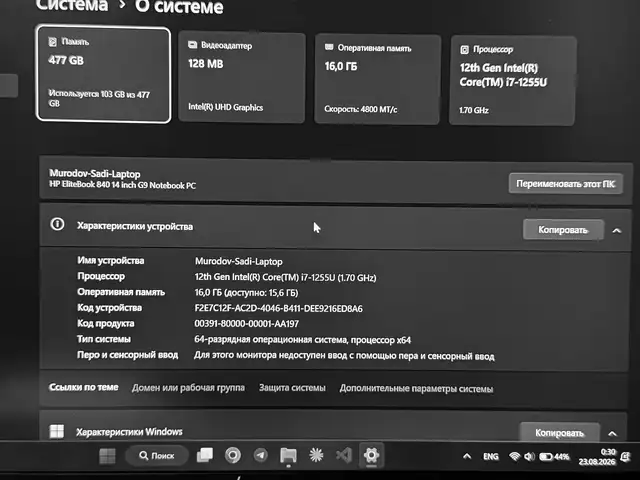Click the Intel(R) UHD Graphics text
The height and width of the screenshot is (480, 640).
[x=225, y=107]
